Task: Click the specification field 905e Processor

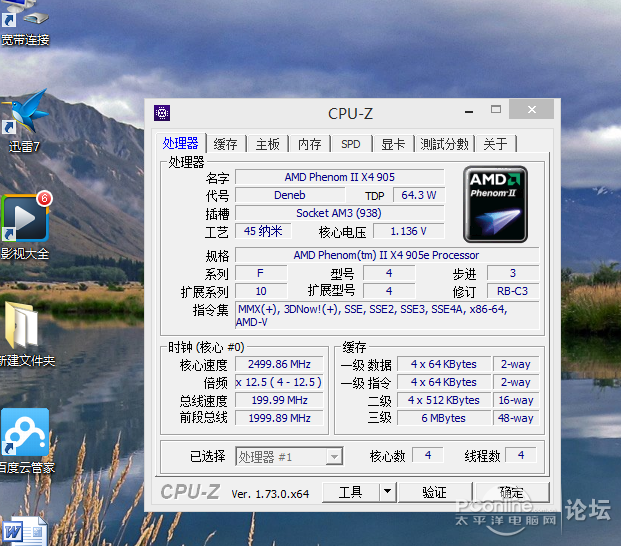Action: pyautogui.click(x=387, y=255)
